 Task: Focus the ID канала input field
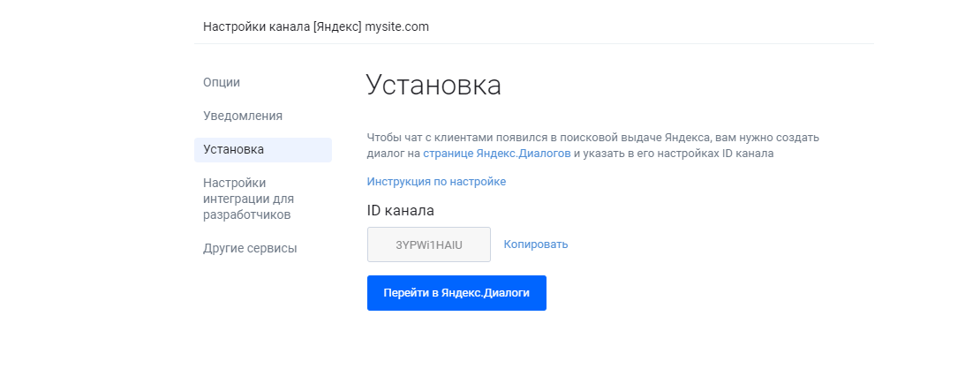[429, 244]
